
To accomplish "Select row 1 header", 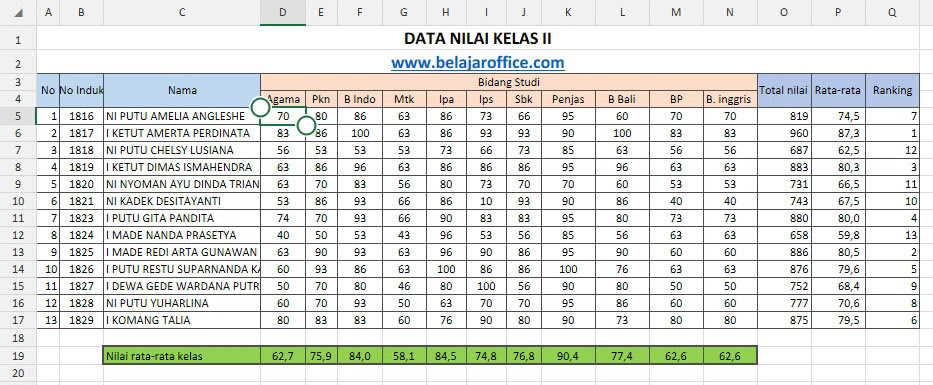I will click(18, 39).
